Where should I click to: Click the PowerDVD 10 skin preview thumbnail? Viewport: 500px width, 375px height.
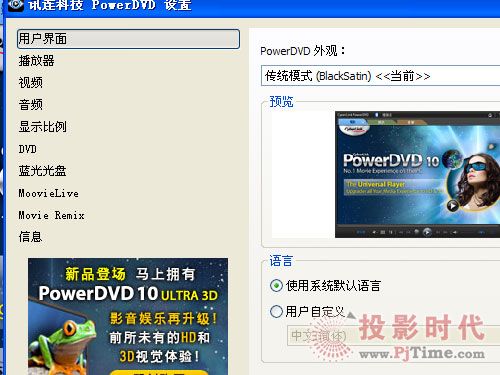417,174
